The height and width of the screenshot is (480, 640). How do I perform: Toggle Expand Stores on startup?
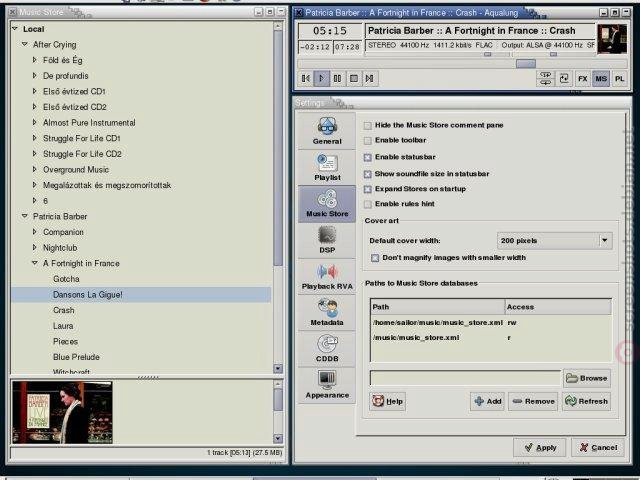[368, 189]
